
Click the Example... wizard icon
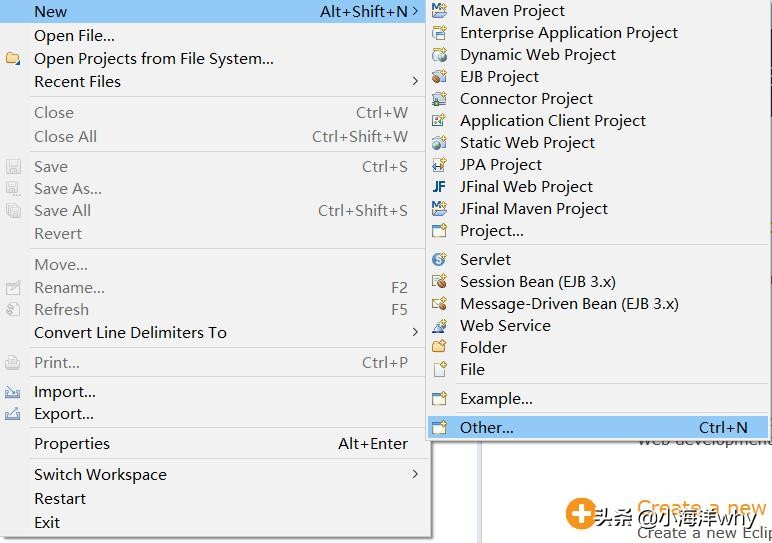(439, 398)
